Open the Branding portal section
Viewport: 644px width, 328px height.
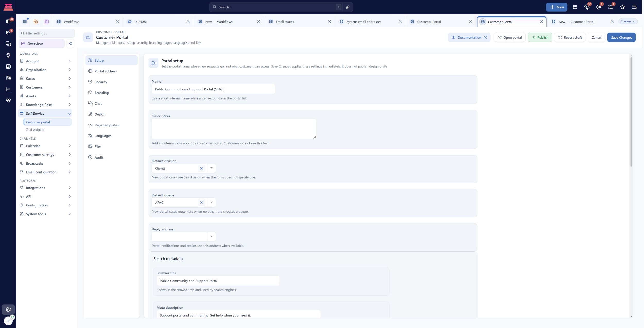111,93
